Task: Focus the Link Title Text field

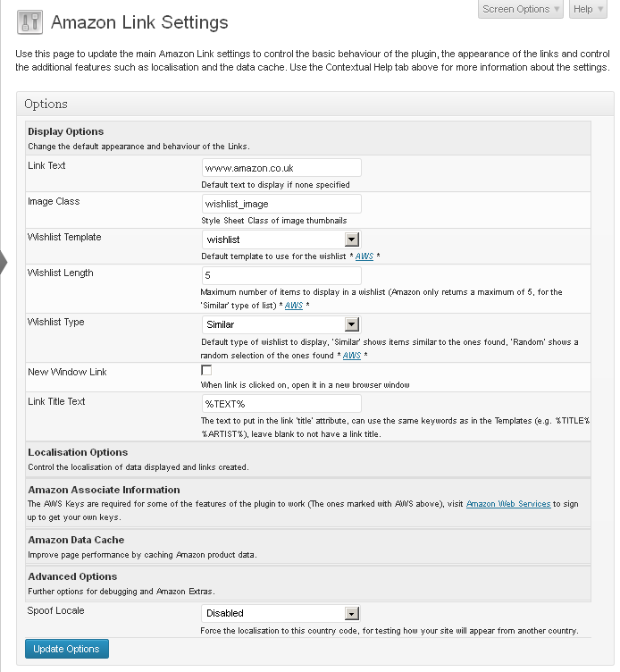Action: click(x=281, y=404)
